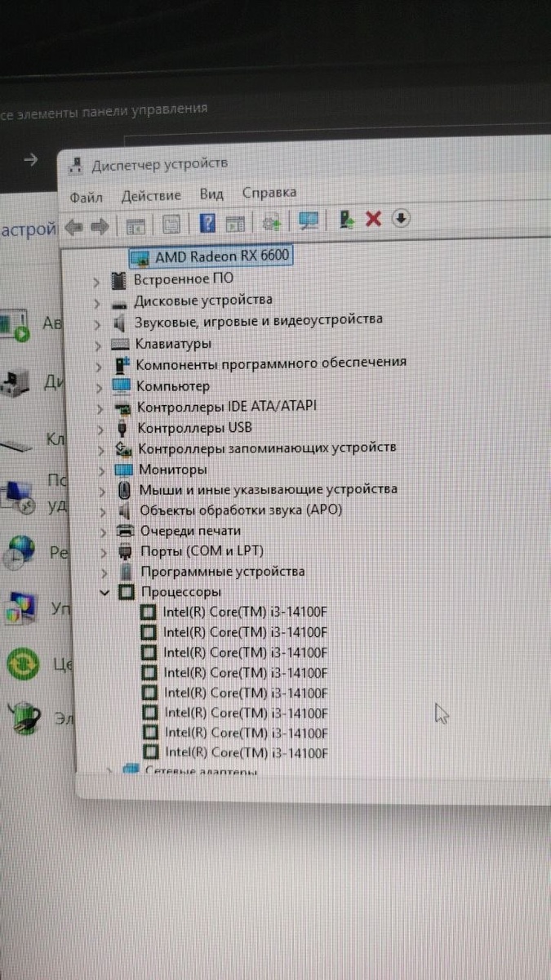Screen dimensions: 551x980
Task: Expand the Встроенное ПО category
Action: 96,282
